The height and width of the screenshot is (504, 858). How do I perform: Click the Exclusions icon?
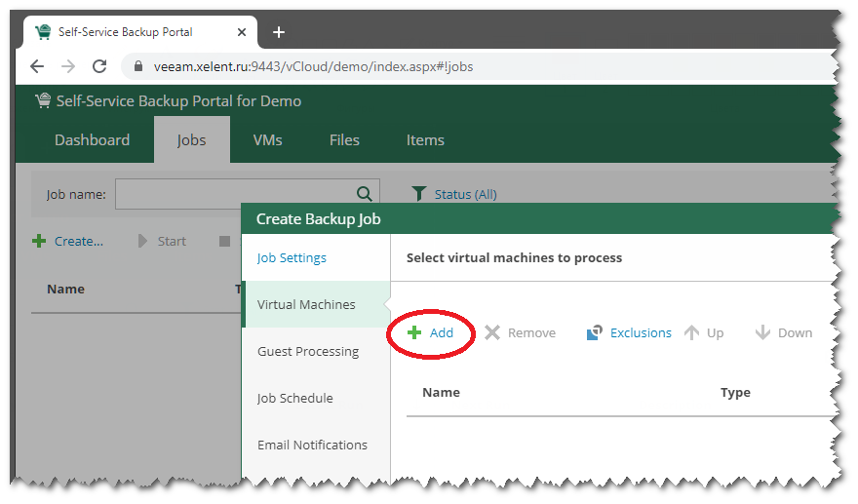[x=594, y=332]
